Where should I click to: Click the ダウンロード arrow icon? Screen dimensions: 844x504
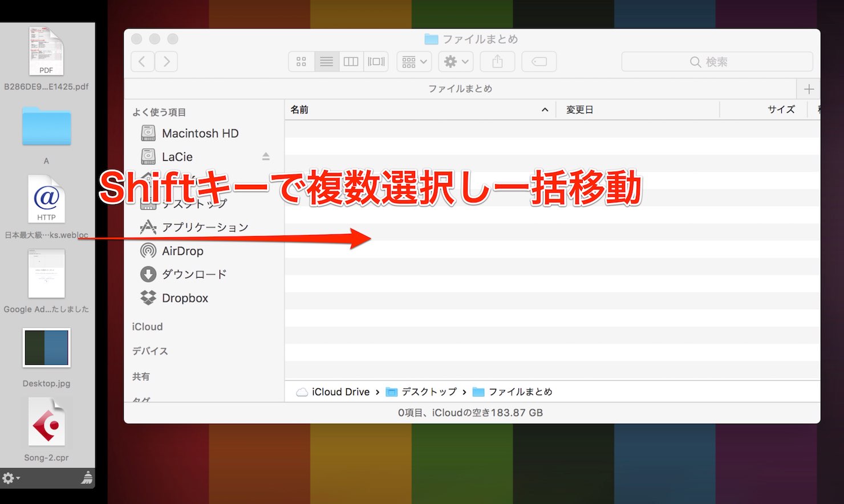[x=148, y=274]
